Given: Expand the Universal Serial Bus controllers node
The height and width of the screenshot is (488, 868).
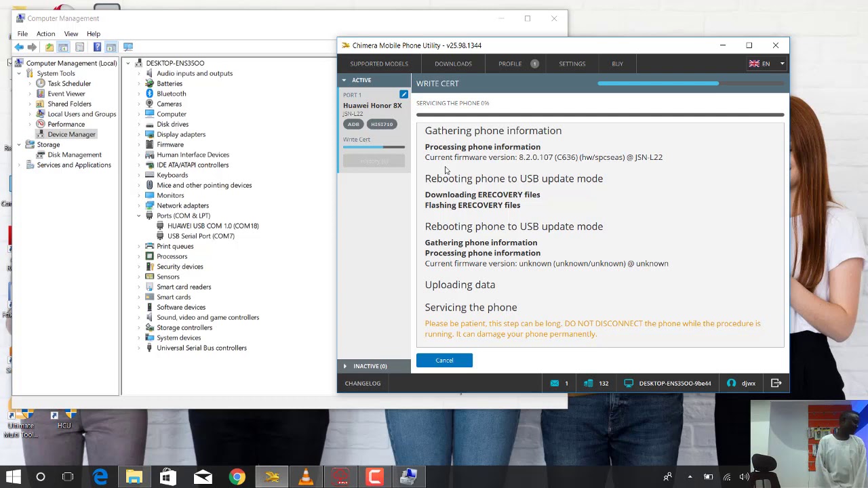Looking at the screenshot, I should point(139,348).
